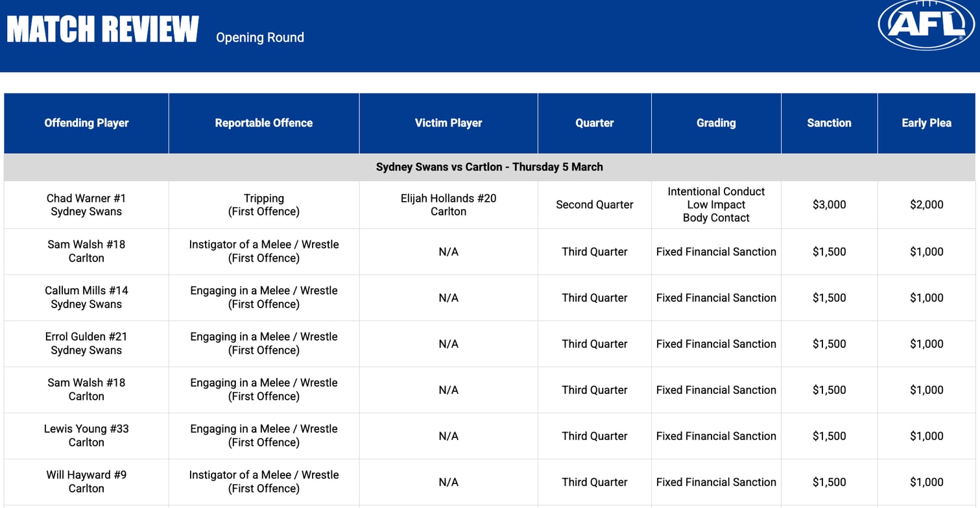The height and width of the screenshot is (508, 980).
Task: Click the Second Quarter cell
Action: click(x=594, y=205)
